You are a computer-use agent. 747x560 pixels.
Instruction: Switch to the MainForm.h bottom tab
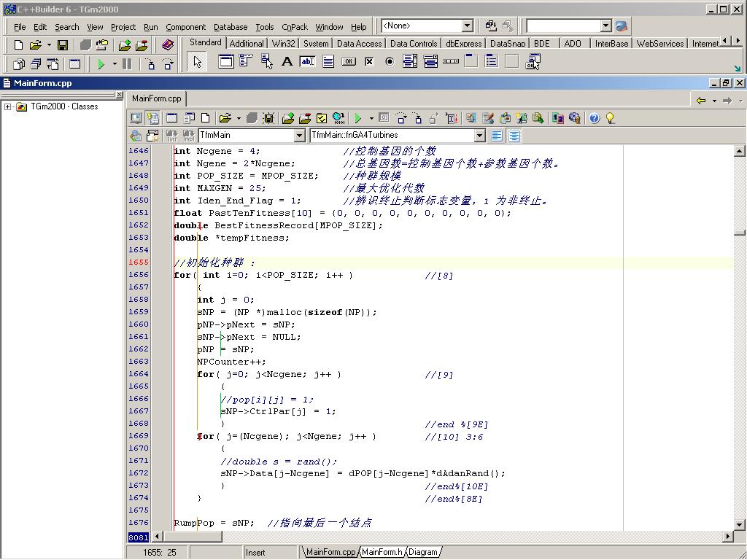(382, 552)
